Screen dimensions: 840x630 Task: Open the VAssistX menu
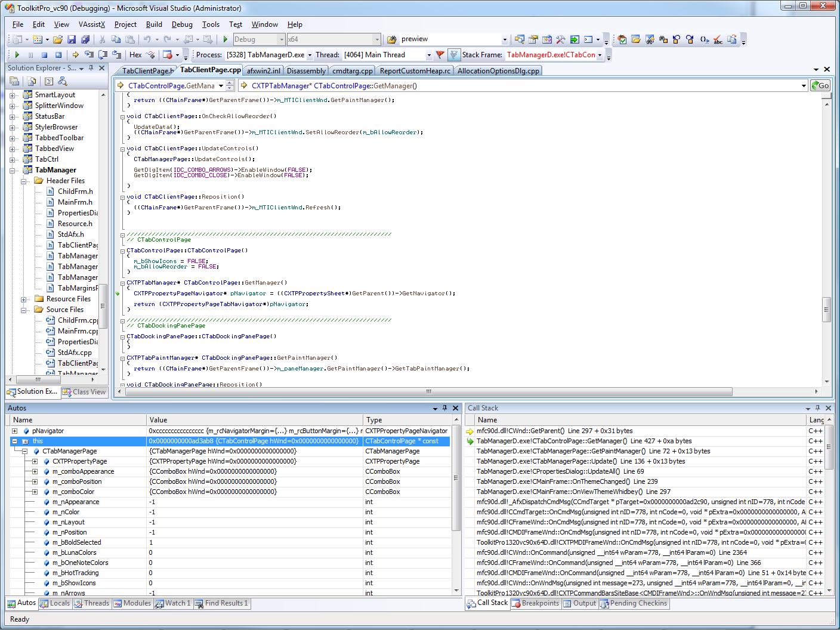pos(91,24)
